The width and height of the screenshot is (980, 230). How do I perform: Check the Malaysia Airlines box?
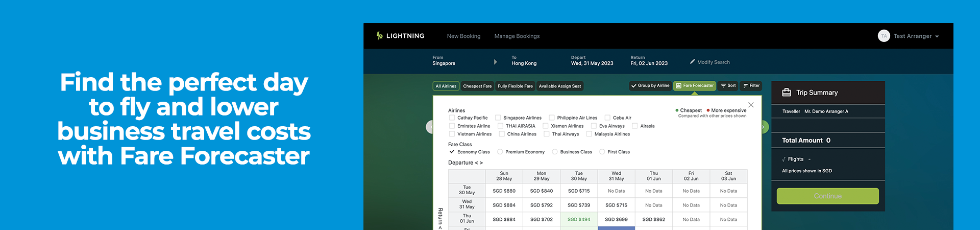(x=589, y=134)
